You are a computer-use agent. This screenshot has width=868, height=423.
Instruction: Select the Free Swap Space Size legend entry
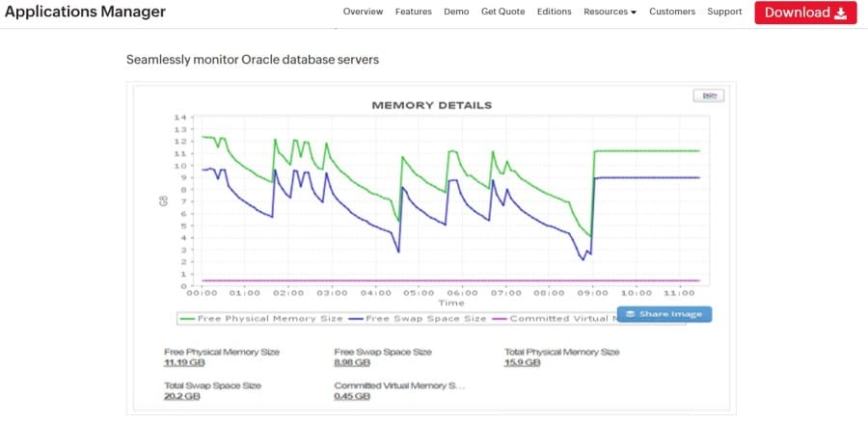click(418, 319)
